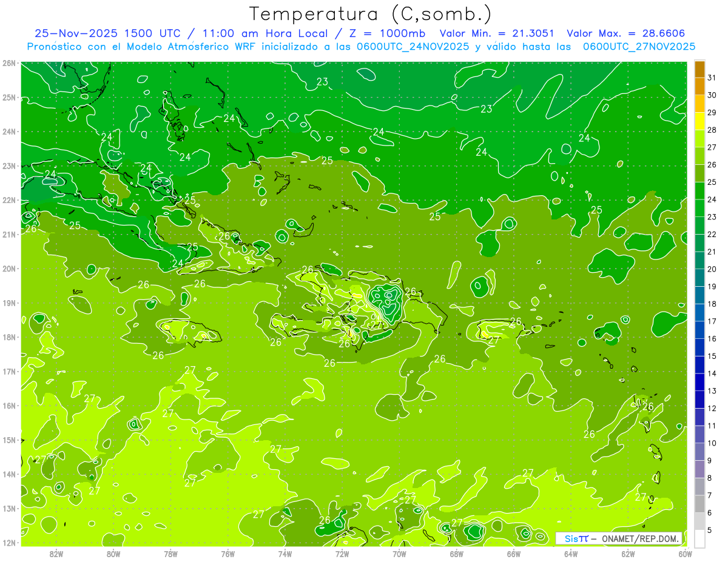The height and width of the screenshot is (562, 728).
Task: Click the "18N" latitude axis label
Action: tap(8, 337)
